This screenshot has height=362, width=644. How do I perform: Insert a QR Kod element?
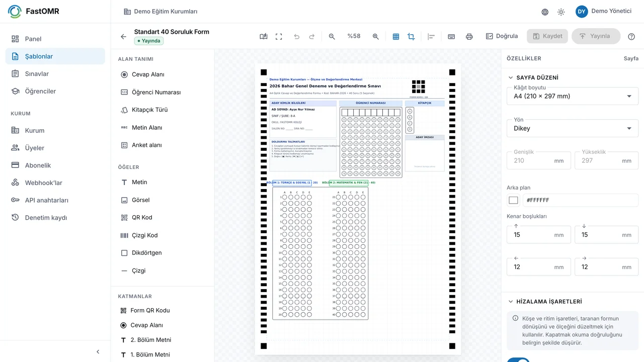163,218
